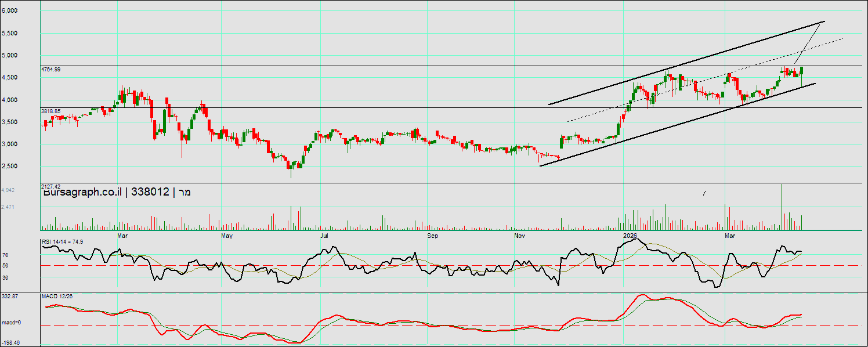This screenshot has width=868, height=347.
Task: Click the 2026 year marker on time axis
Action: (630, 236)
